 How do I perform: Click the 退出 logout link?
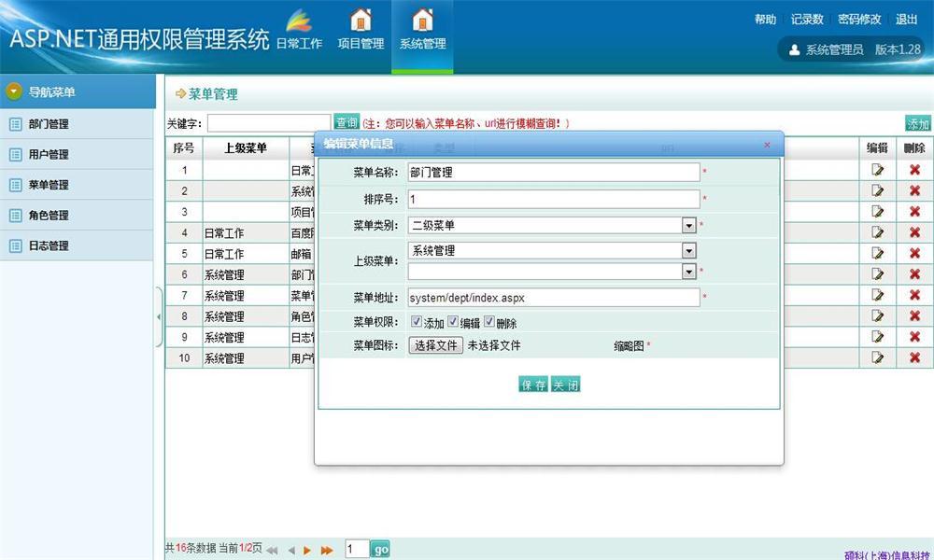pos(907,19)
